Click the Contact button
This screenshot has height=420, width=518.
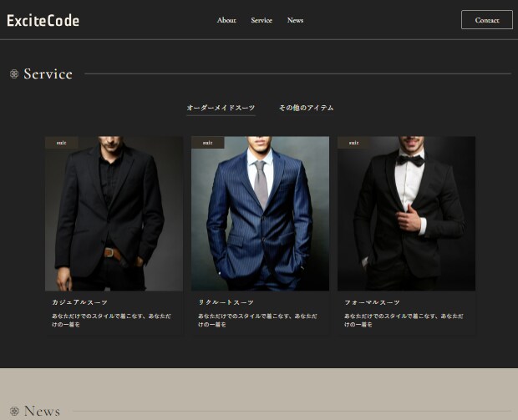487,20
